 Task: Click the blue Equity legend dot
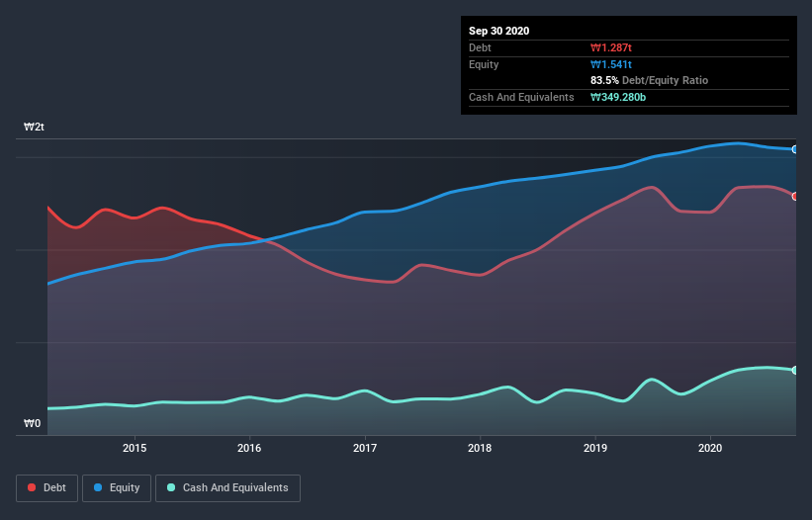(98, 487)
